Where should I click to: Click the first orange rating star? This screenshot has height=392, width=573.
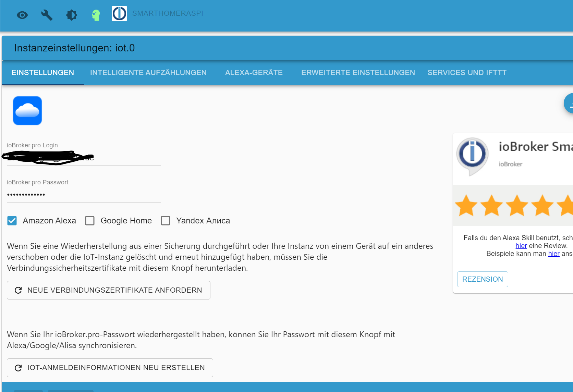(466, 206)
